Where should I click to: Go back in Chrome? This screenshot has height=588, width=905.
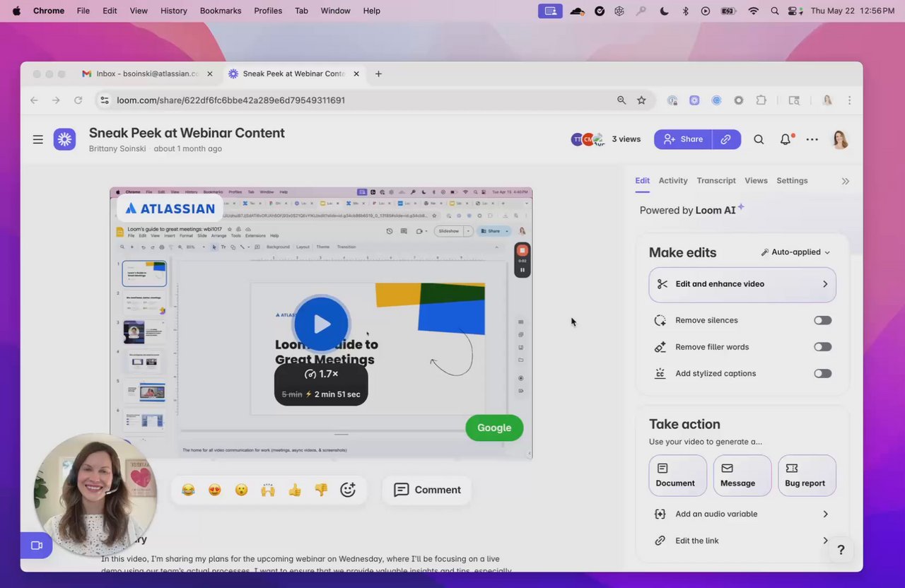pos(34,100)
